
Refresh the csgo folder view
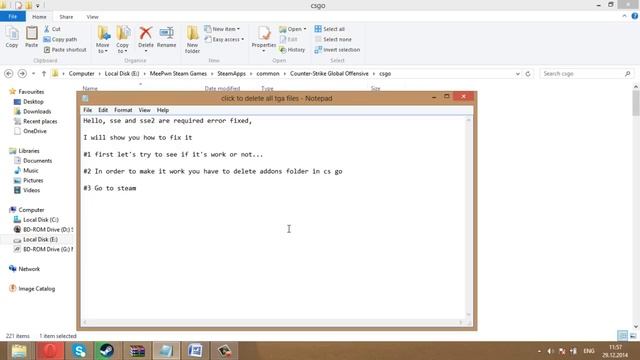pos(528,73)
